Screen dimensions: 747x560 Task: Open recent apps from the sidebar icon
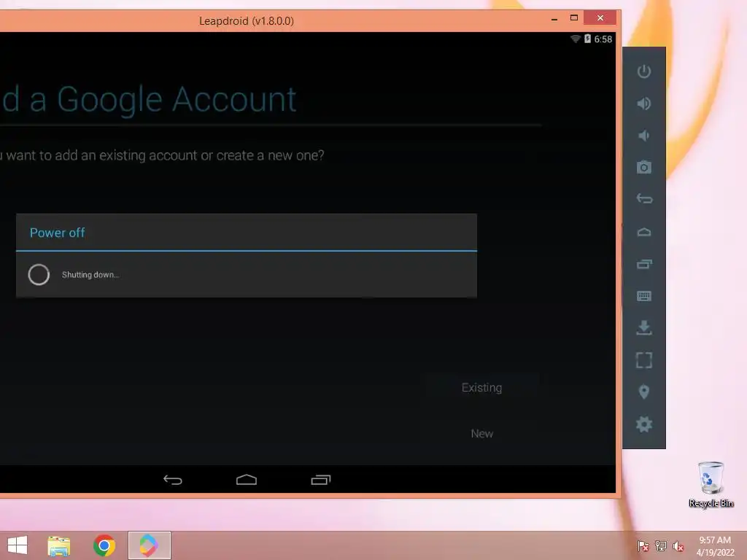(643, 264)
